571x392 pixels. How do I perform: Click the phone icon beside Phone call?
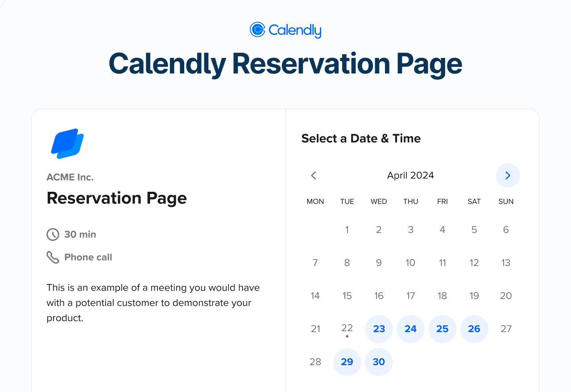53,257
